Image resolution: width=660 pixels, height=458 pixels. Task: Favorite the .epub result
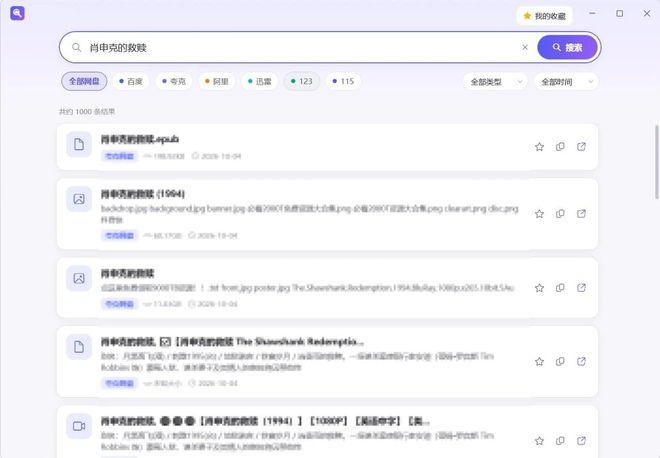click(539, 146)
